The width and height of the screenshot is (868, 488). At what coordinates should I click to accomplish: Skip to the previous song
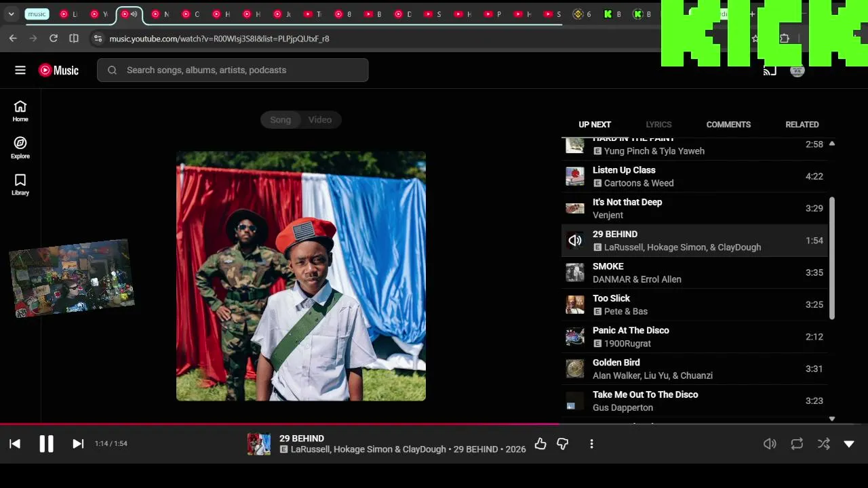(15, 444)
